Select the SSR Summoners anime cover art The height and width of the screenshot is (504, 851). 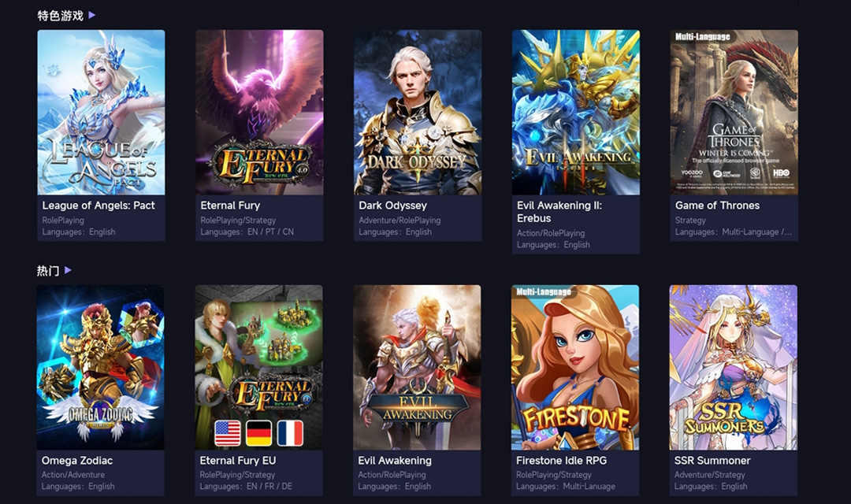734,367
